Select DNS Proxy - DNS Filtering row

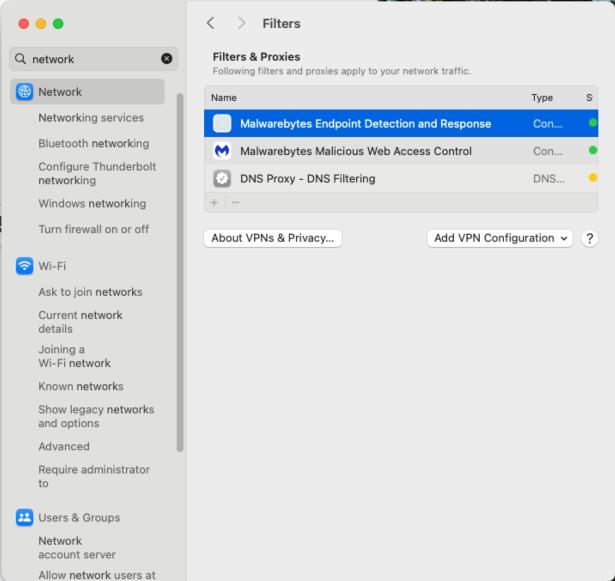point(401,178)
